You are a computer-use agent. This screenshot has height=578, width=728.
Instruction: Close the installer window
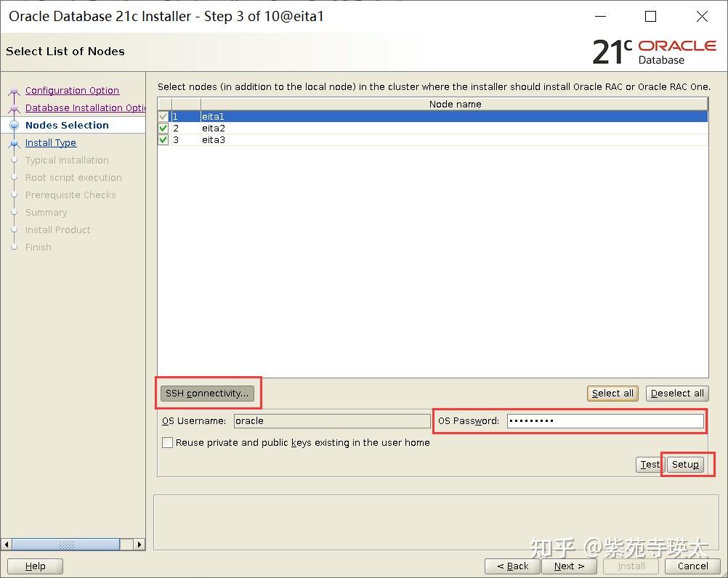coord(702,17)
